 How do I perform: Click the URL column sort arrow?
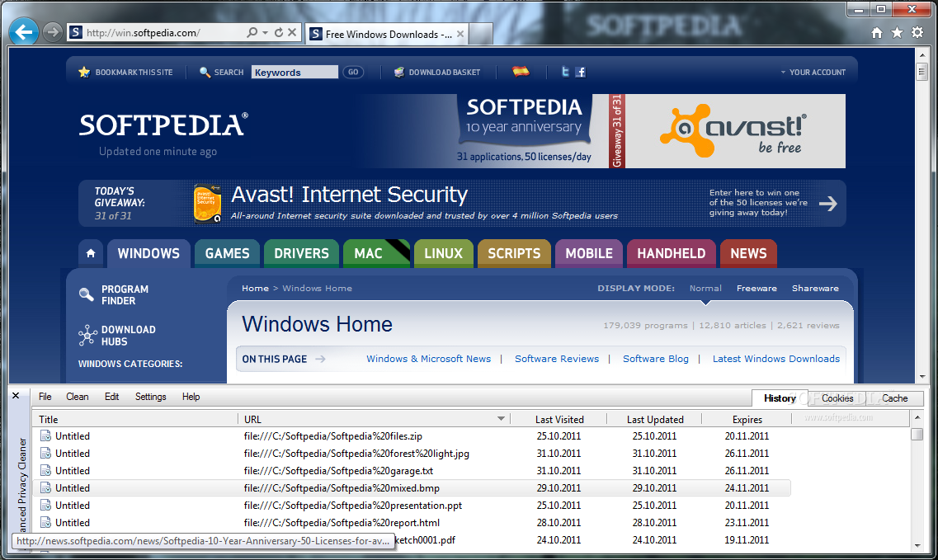coord(502,419)
